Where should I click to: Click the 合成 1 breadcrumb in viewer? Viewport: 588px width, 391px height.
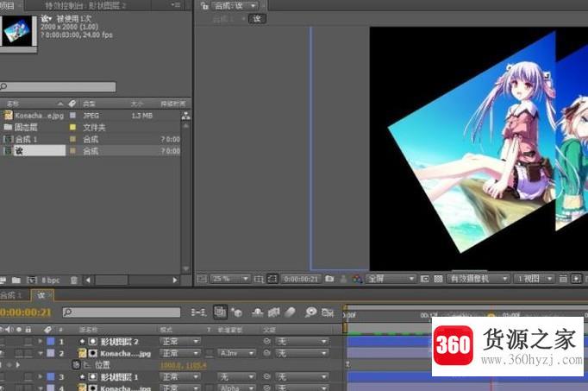point(223,18)
